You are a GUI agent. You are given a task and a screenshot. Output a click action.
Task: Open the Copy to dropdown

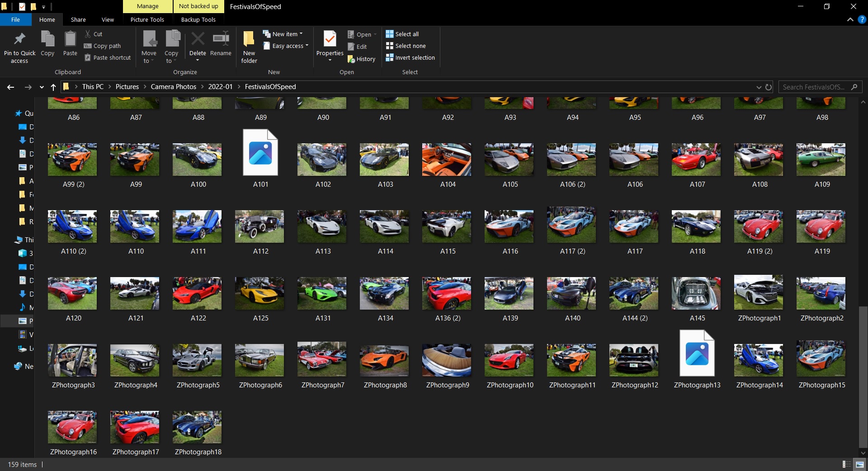click(171, 57)
